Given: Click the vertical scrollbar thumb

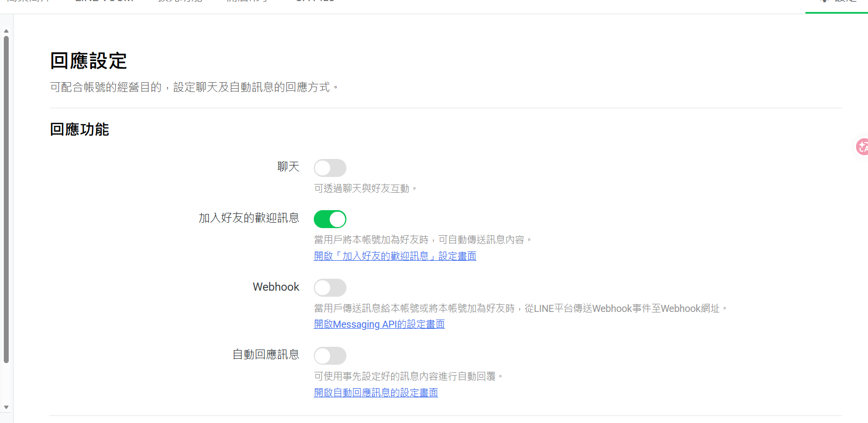Looking at the screenshot, I should pyautogui.click(x=6, y=199).
